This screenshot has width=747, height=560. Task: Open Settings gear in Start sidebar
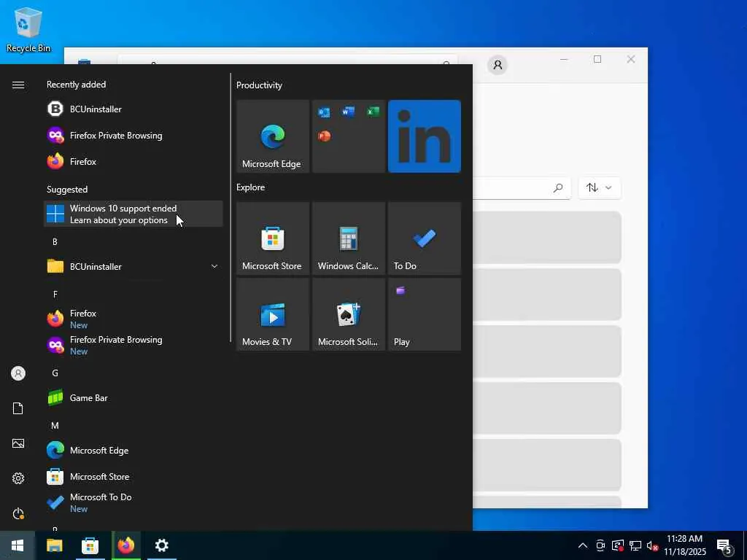(18, 478)
